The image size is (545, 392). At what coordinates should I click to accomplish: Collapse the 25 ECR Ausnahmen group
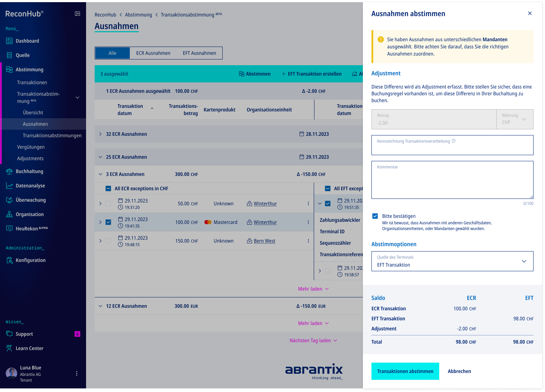point(100,157)
